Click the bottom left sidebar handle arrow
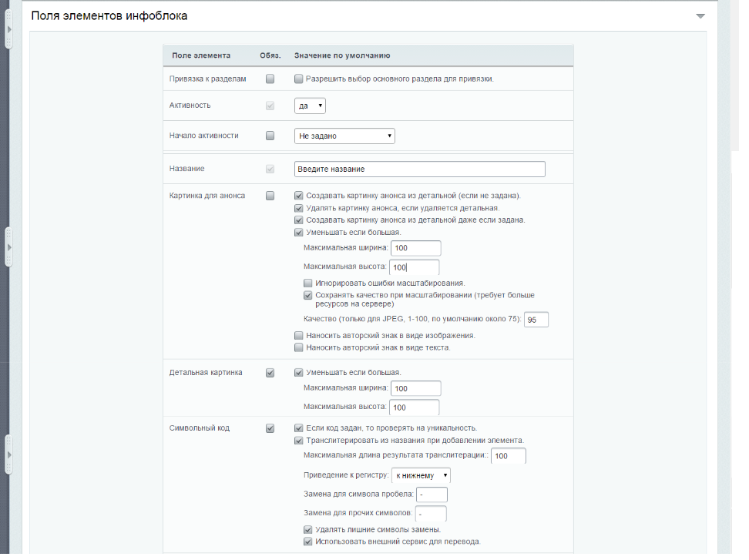The height and width of the screenshot is (560, 749). 8,455
